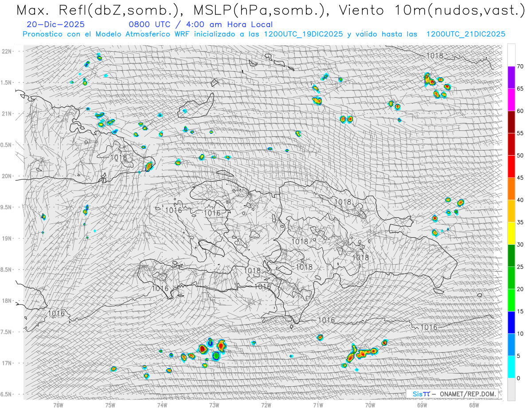This screenshot has height=411, width=532.
Task: Click the colorbar value "55"
Action: pyautogui.click(x=520, y=133)
